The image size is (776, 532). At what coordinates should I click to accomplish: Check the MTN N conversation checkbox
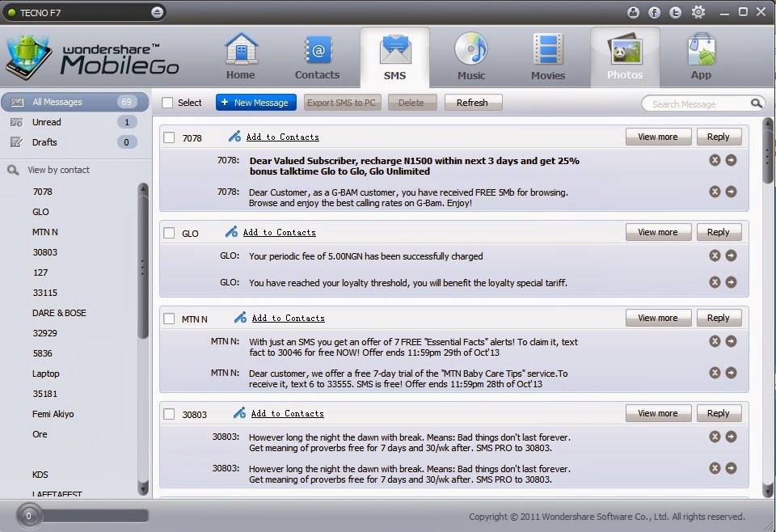coord(169,319)
